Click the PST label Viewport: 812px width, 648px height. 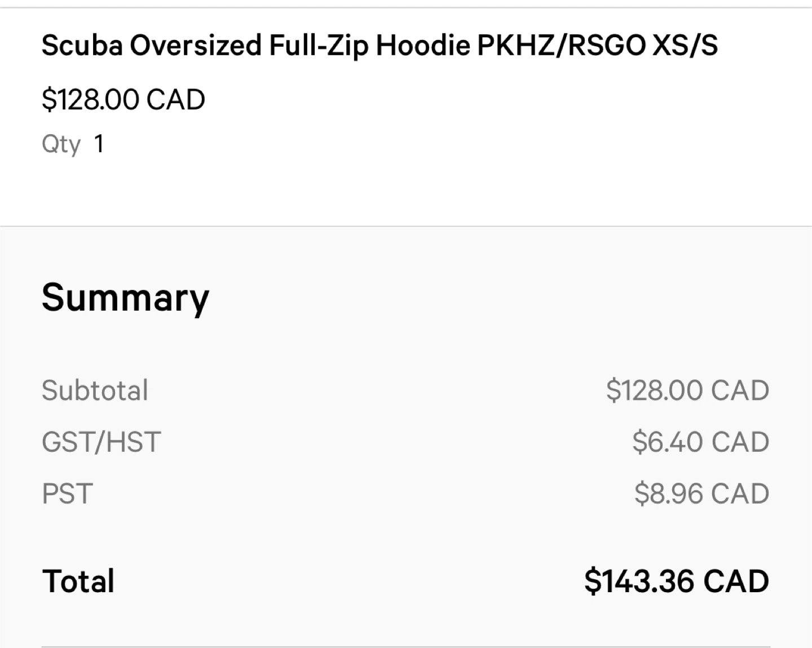67,493
